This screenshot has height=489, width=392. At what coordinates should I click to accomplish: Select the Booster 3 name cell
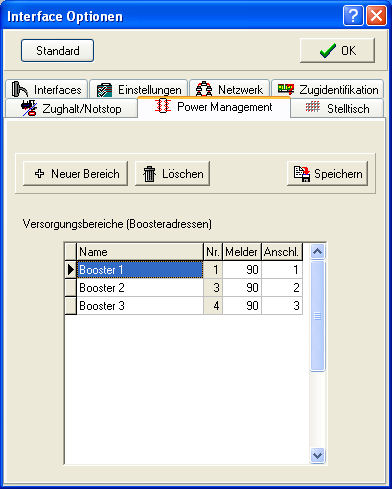[x=140, y=306]
